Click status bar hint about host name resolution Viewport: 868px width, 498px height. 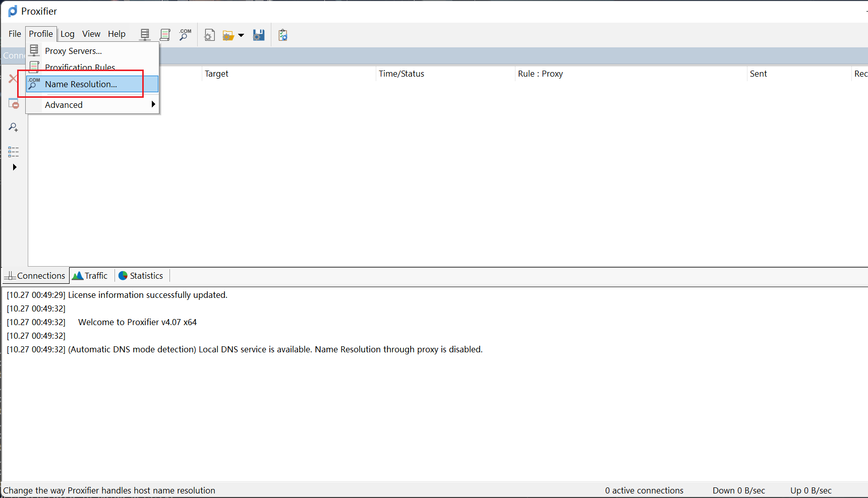click(109, 490)
